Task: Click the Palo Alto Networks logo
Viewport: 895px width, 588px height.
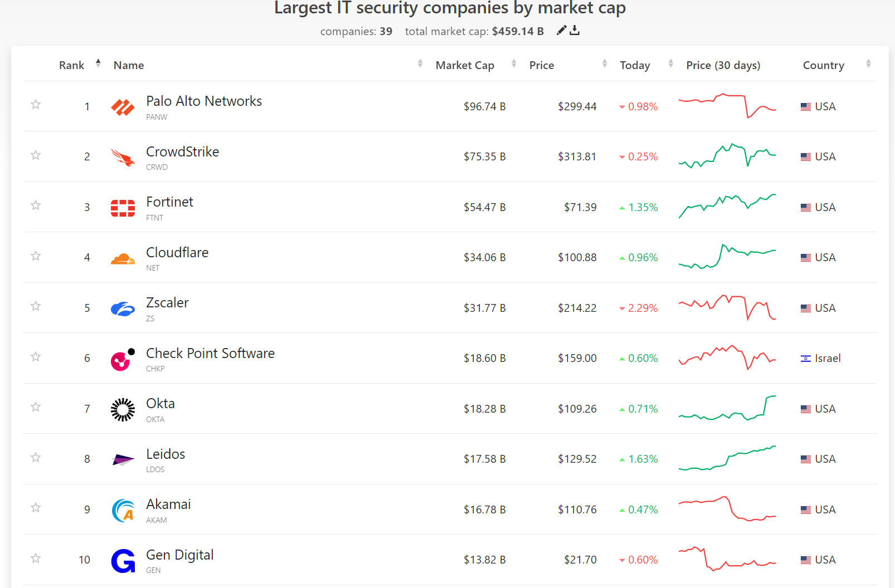Action: (x=123, y=107)
